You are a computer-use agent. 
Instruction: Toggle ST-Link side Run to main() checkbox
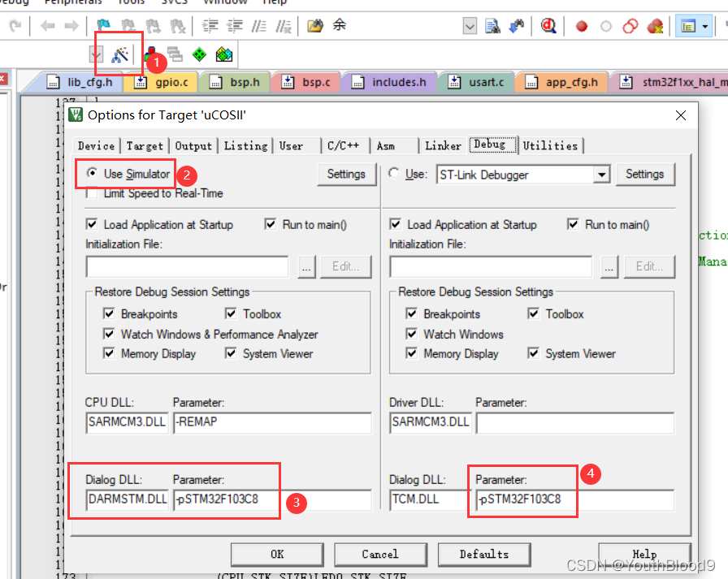(573, 225)
